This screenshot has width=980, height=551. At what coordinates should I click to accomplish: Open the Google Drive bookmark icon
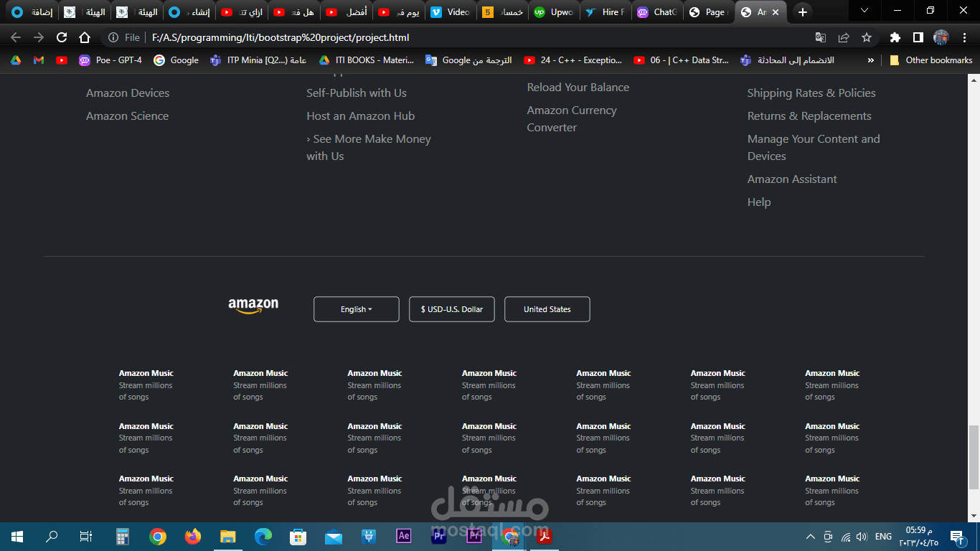pos(16,60)
